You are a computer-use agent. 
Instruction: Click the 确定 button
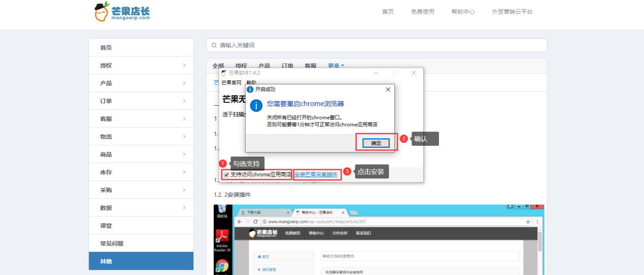(376, 143)
